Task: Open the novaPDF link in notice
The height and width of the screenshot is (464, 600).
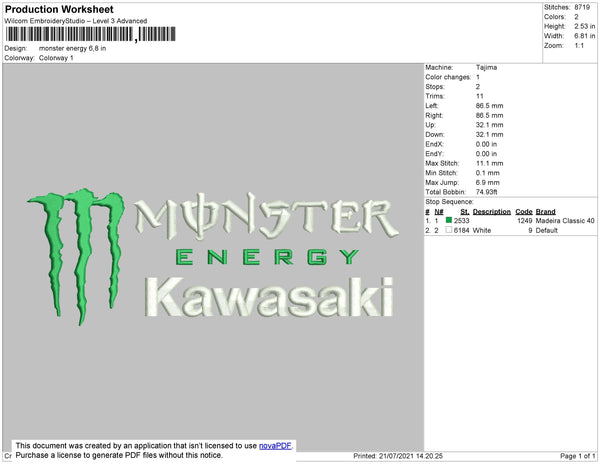Action: coord(275,446)
